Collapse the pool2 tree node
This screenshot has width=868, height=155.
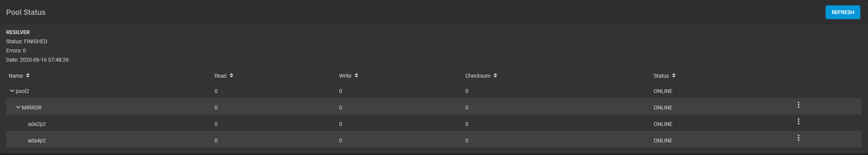(12, 91)
